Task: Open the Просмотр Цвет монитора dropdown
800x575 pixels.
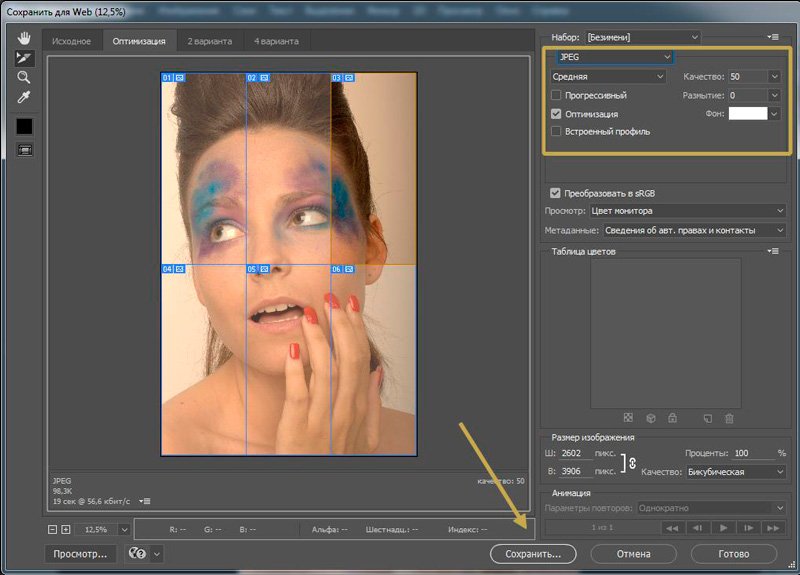Action: (x=687, y=210)
